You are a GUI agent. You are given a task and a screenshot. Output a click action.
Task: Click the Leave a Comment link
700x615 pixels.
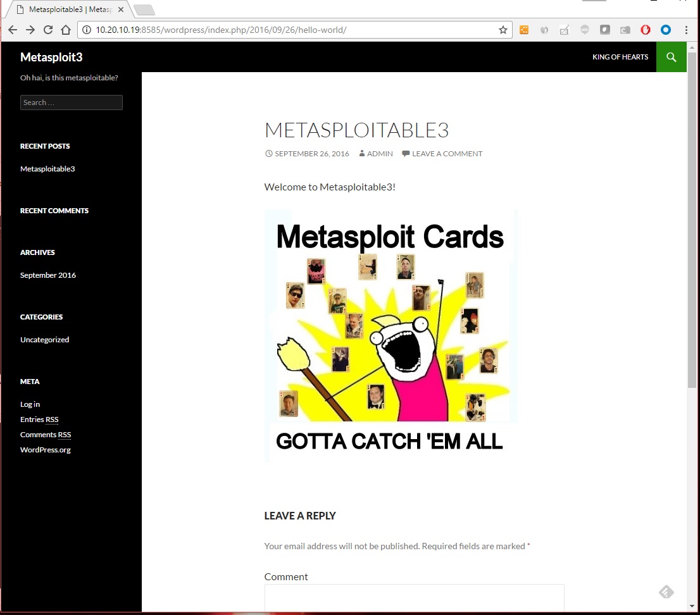[x=447, y=154]
